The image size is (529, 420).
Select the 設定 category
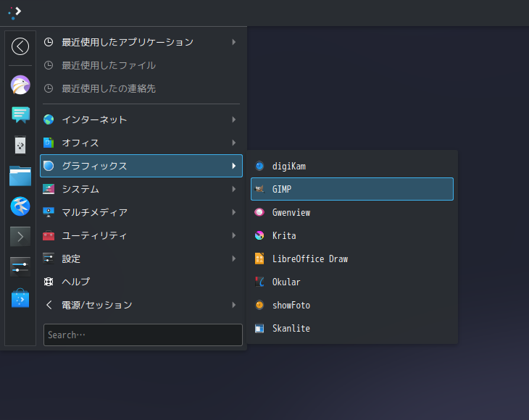(x=141, y=259)
